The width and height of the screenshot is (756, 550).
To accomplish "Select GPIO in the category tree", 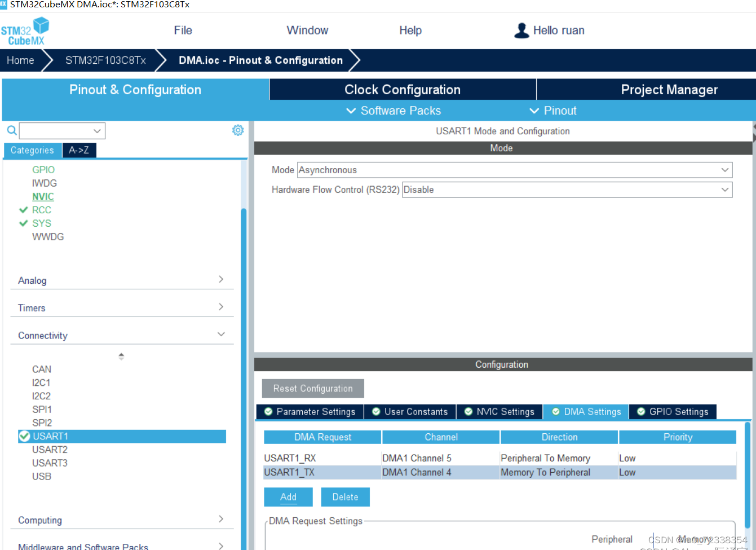I will [43, 170].
